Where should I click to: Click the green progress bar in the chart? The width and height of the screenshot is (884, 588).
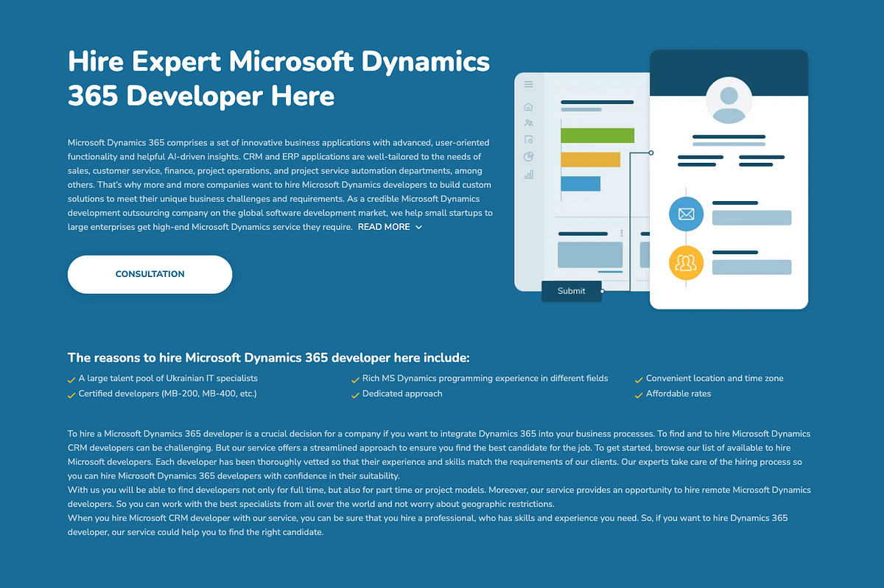pyautogui.click(x=598, y=136)
